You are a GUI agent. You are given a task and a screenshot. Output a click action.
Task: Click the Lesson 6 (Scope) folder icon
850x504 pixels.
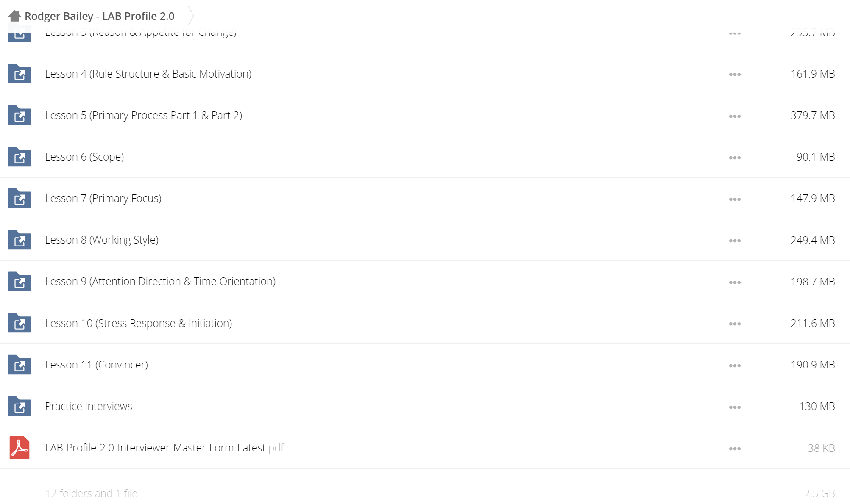click(x=20, y=157)
